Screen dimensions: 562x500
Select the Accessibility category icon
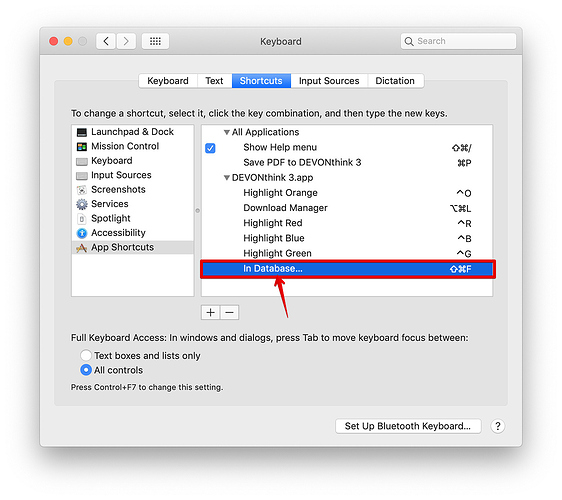(x=82, y=233)
